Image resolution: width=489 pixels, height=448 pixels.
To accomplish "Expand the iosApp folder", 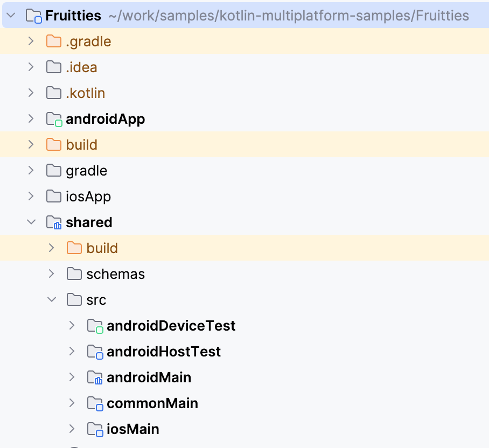I will pyautogui.click(x=31, y=196).
